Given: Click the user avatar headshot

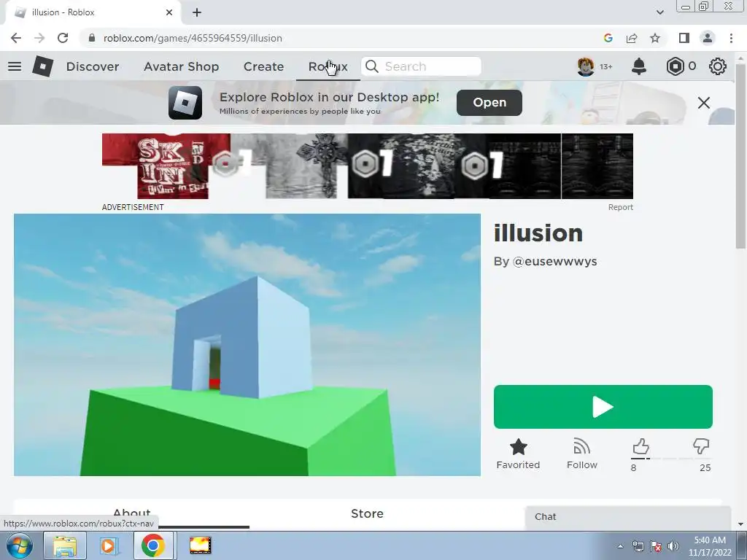Looking at the screenshot, I should click(586, 66).
